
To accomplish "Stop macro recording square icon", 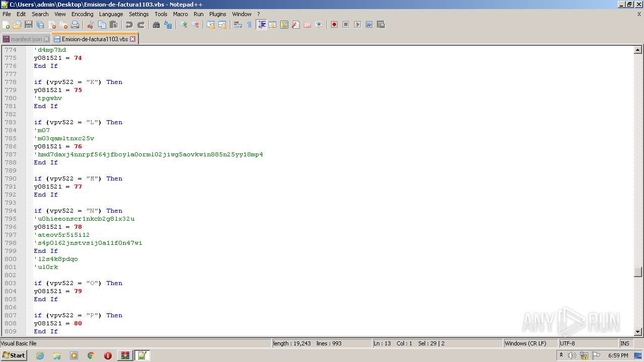I will click(346, 25).
